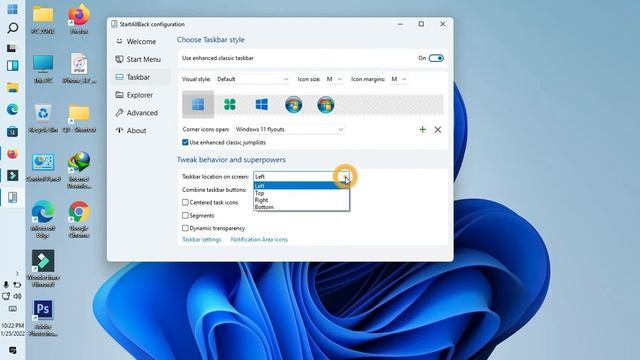Open the Visual style dropdown
Image resolution: width=640 pixels, height=360 pixels.
pyautogui.click(x=252, y=79)
